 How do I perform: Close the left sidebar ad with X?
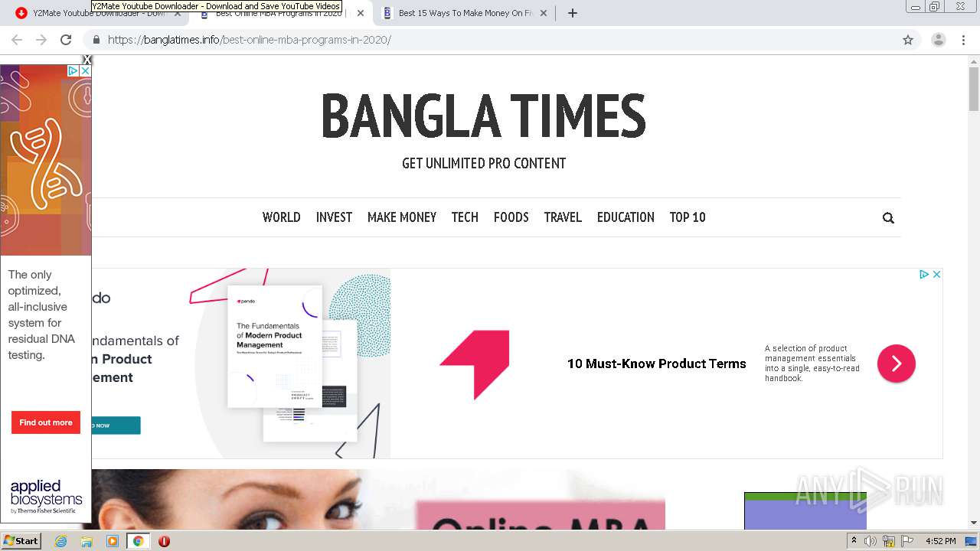click(x=87, y=60)
